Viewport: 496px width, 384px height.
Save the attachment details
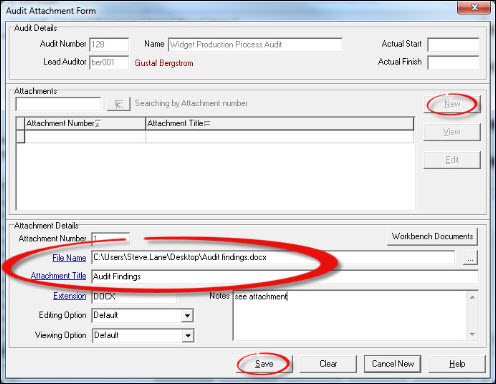(x=264, y=364)
